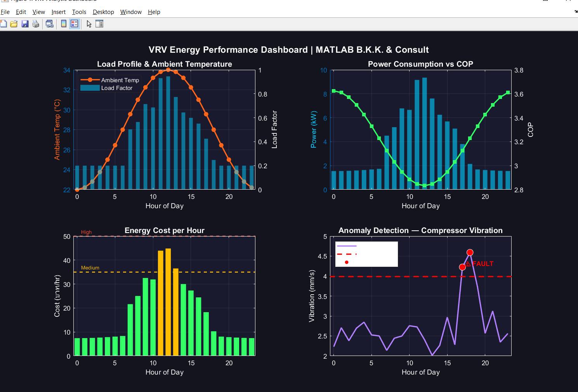Click the 'High' cost threshold label

[x=86, y=232]
